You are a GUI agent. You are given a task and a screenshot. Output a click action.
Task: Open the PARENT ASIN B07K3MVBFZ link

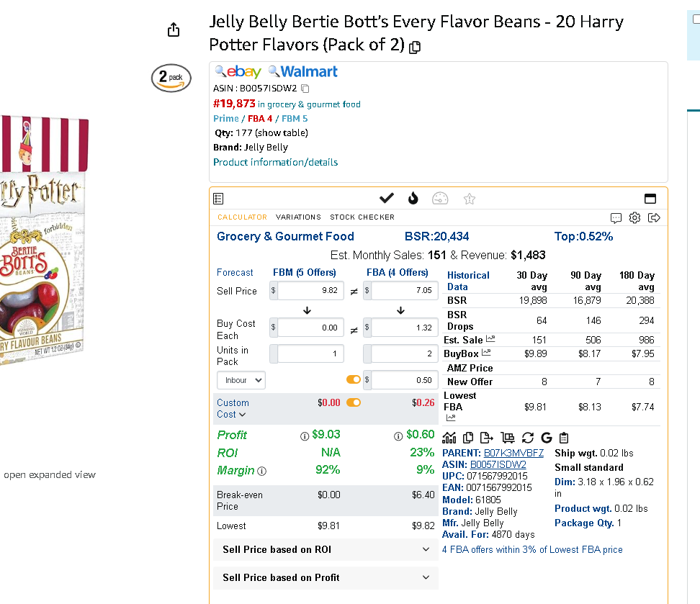(x=513, y=453)
